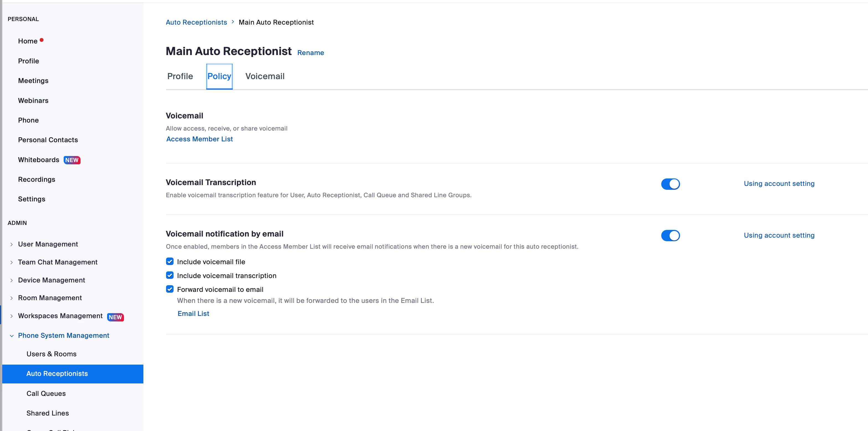Click the red notification dot beside Home
868x431 pixels.
click(42, 40)
